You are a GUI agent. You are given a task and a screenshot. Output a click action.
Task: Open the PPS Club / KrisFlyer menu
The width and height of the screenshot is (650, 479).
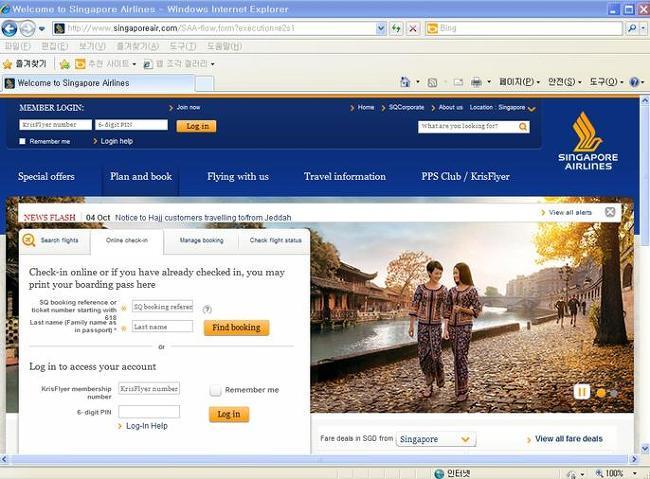coord(466,177)
